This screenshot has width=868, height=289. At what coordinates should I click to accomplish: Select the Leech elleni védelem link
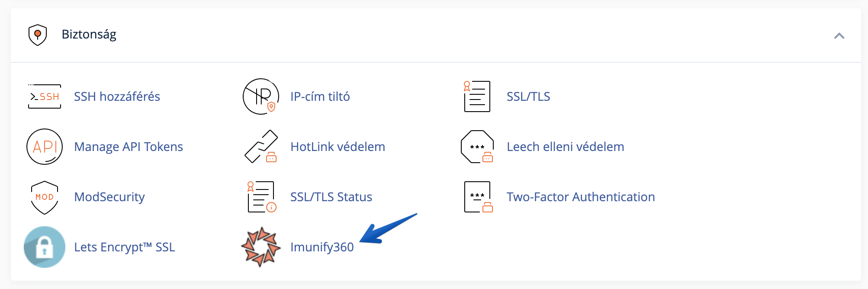click(565, 147)
